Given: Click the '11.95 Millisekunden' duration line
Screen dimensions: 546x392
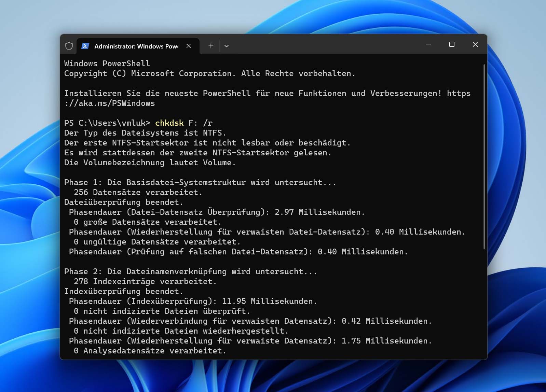Looking at the screenshot, I should [193, 301].
